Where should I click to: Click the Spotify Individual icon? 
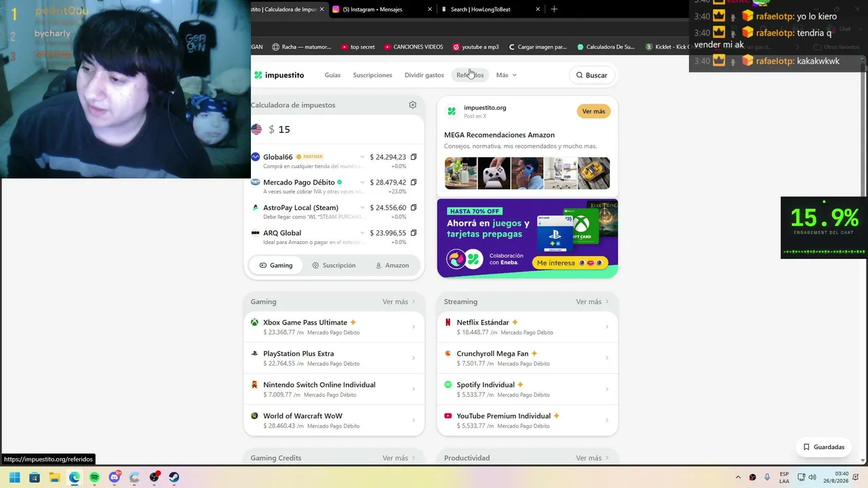(448, 385)
